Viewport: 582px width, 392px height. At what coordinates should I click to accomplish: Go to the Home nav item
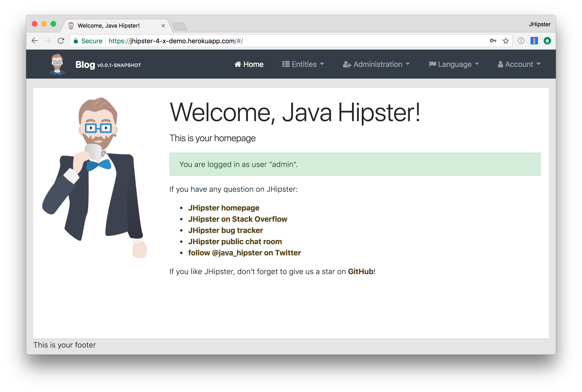[249, 64]
